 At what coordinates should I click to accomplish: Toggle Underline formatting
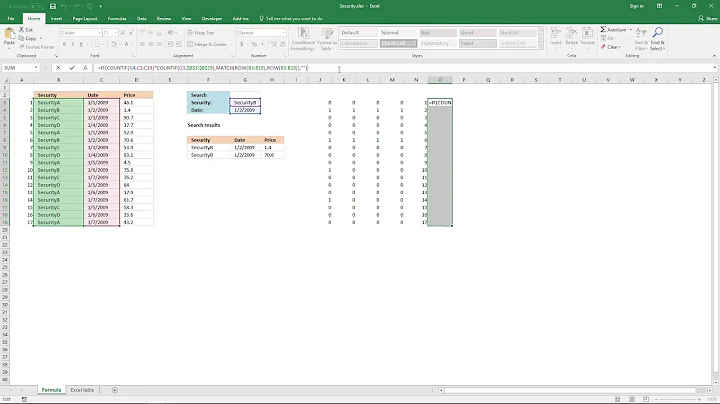[81, 44]
